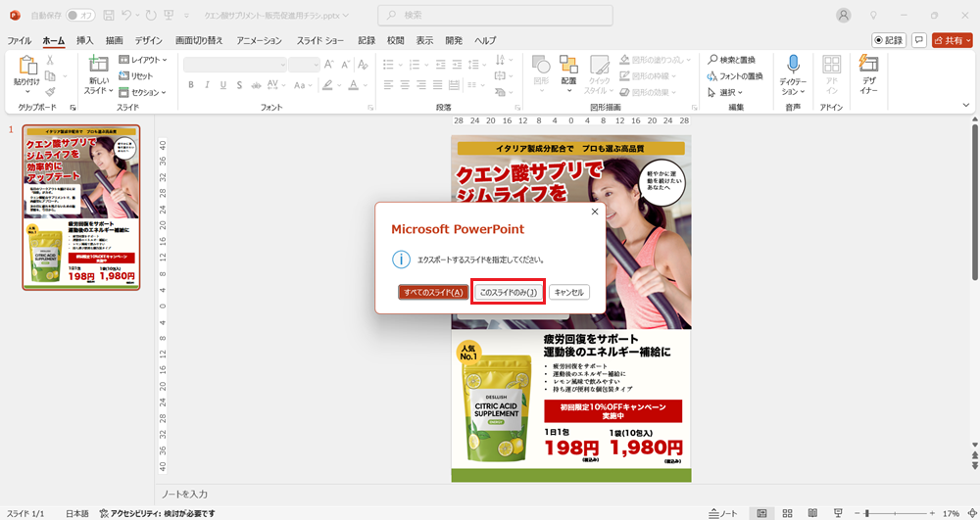Open the 選択 dropdown
The height and width of the screenshot is (520, 980).
click(x=725, y=92)
